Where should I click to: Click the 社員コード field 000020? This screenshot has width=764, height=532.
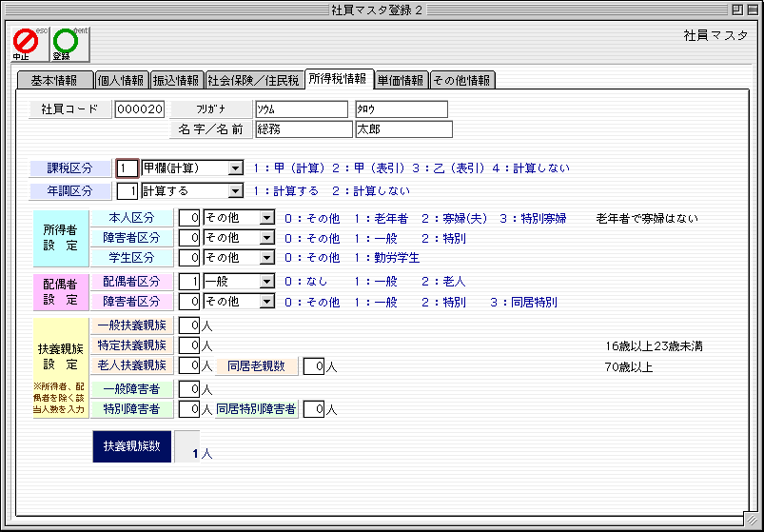[x=140, y=109]
